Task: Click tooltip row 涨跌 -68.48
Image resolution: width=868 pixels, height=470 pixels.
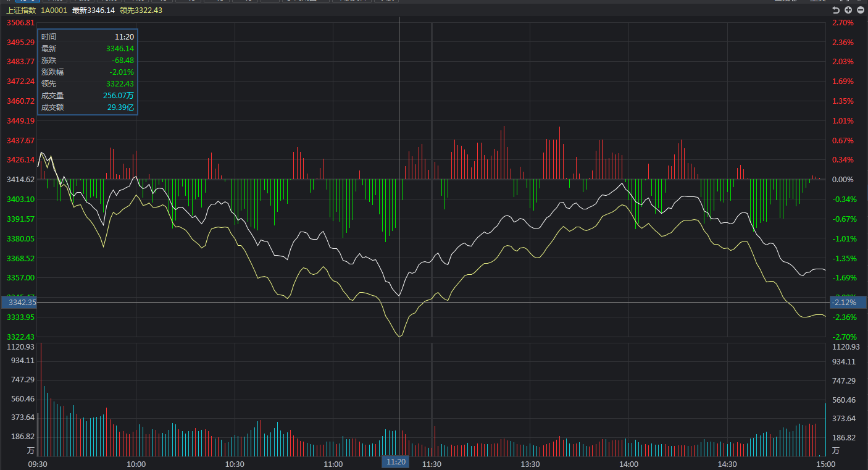Action: (88, 61)
